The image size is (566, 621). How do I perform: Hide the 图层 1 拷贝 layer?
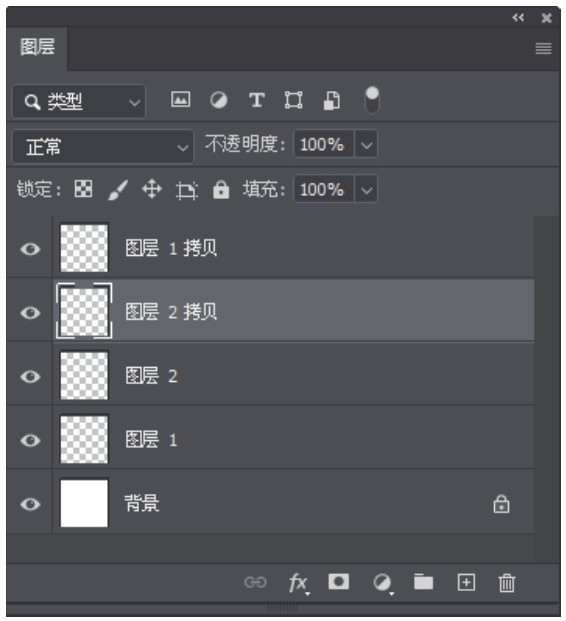pos(30,249)
